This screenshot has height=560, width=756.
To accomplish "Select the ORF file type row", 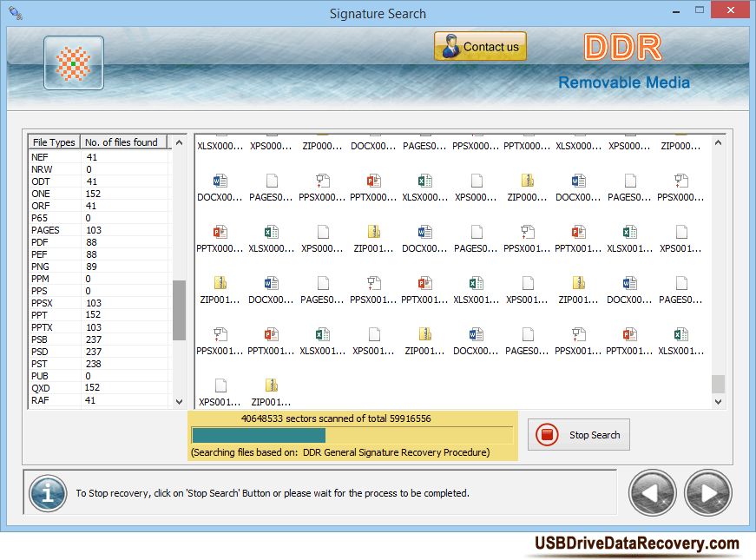I will 99,206.
